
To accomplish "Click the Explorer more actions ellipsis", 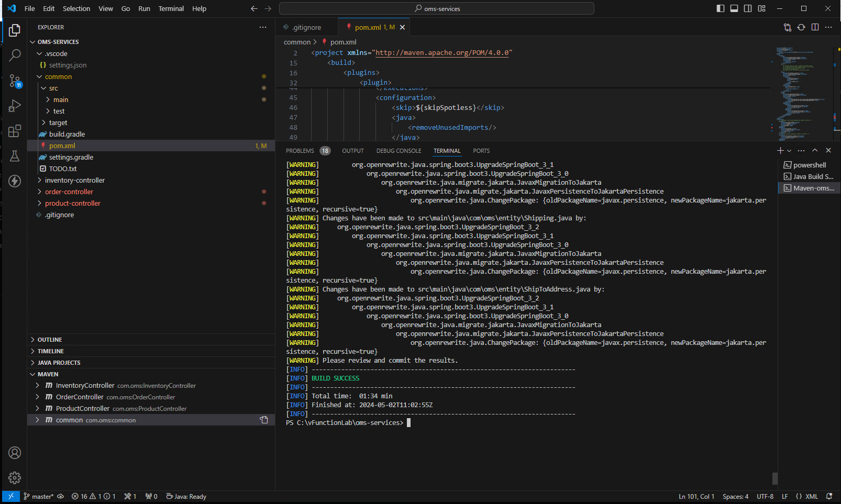I will (263, 27).
